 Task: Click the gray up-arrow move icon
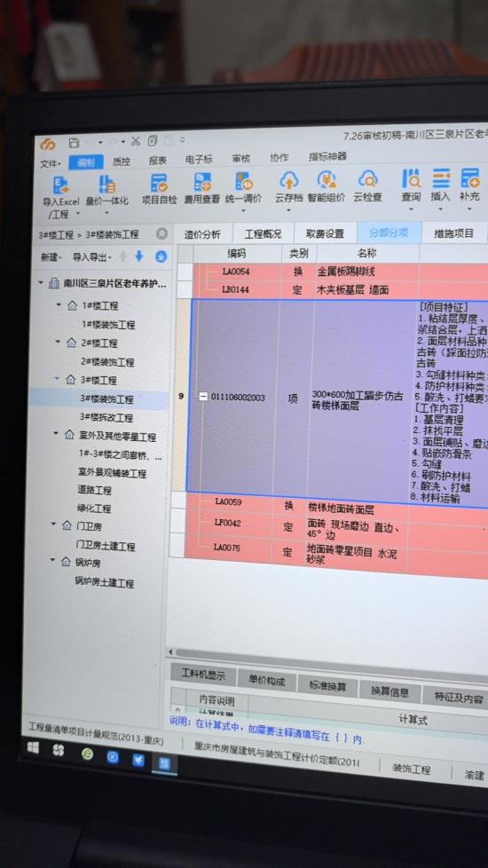122,256
